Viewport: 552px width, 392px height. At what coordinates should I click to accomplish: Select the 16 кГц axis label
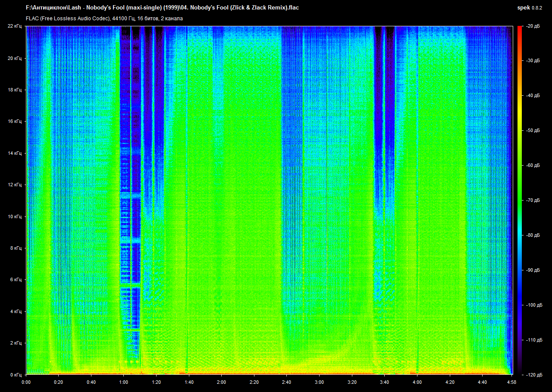click(14, 122)
